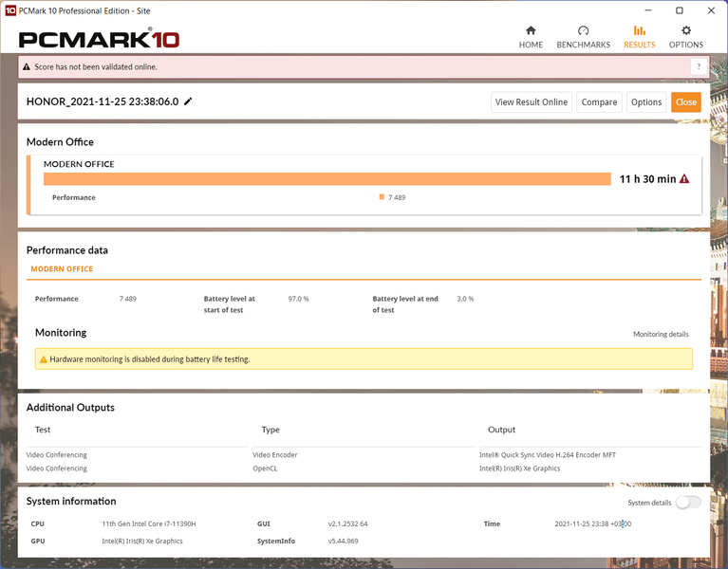Click the Type column header
The image size is (728, 569).
click(x=271, y=430)
